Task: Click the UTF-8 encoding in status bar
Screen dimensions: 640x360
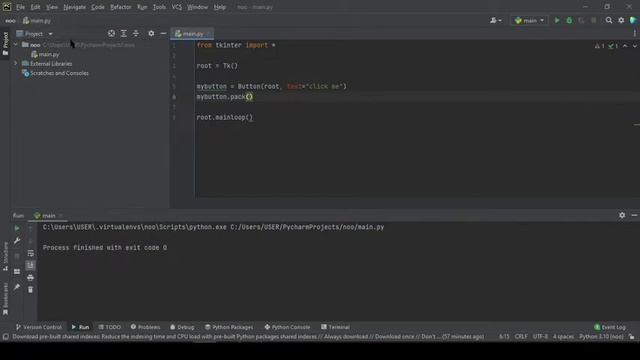Action: click(x=540, y=337)
